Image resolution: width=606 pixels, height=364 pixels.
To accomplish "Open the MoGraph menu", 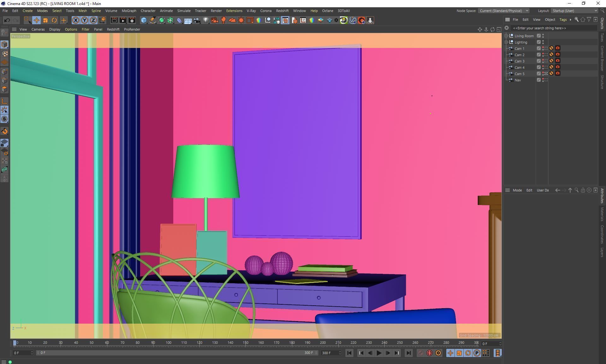I will pyautogui.click(x=129, y=11).
